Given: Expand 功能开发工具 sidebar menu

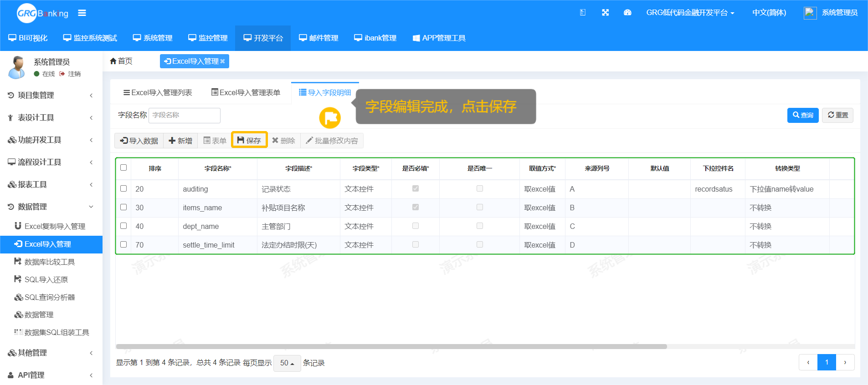Looking at the screenshot, I should (51, 140).
